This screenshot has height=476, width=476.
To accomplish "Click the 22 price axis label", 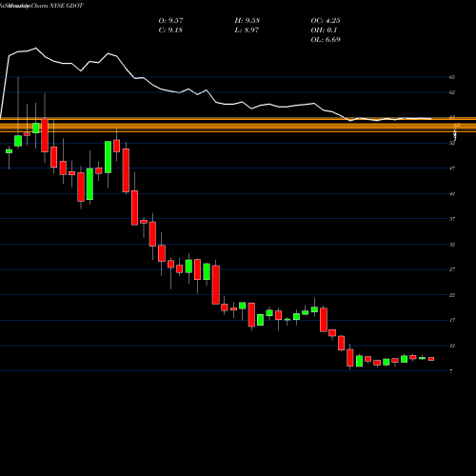I will (452, 295).
